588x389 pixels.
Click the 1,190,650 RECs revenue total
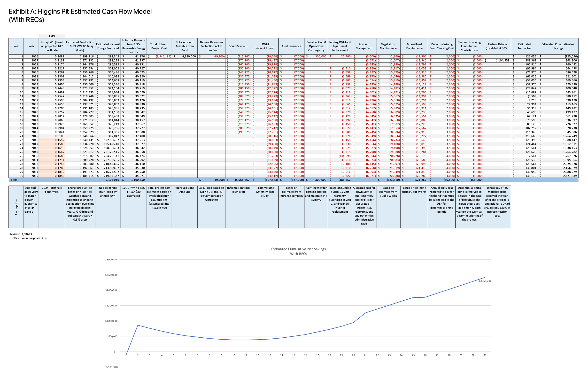click(x=138, y=180)
